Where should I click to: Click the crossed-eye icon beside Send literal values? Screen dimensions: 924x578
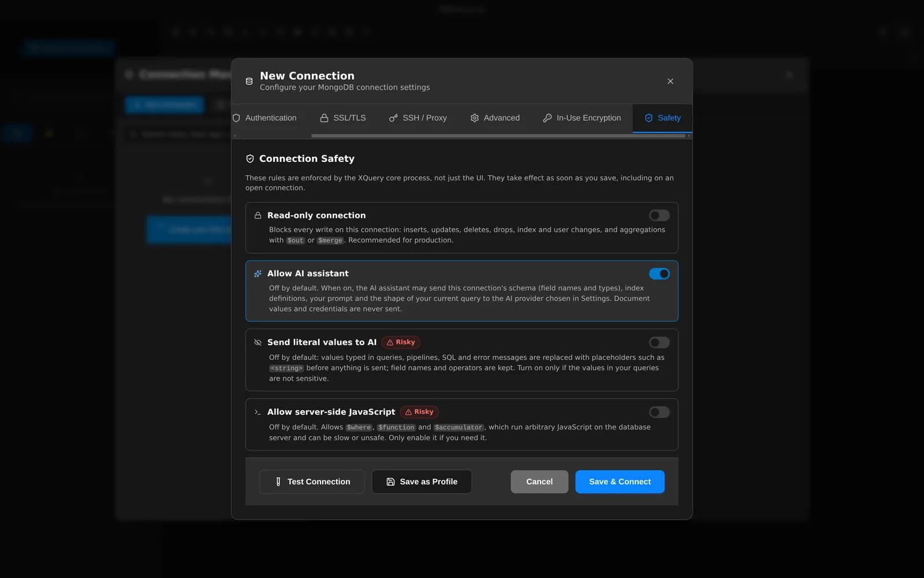click(x=258, y=342)
